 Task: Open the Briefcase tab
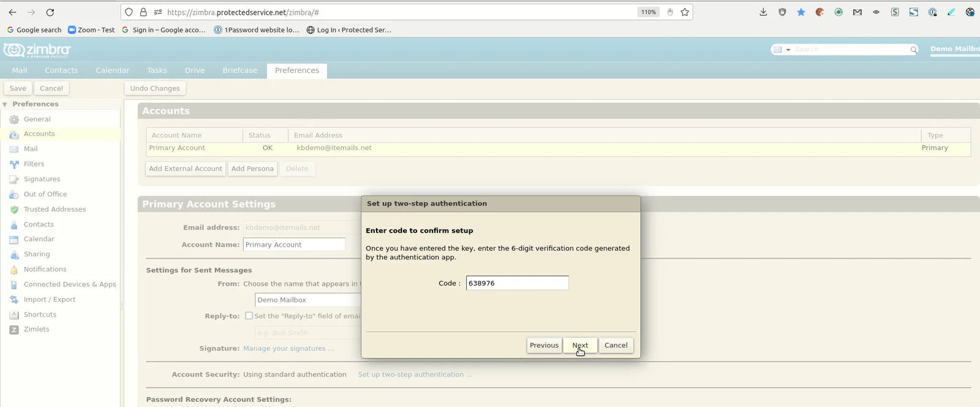pyautogui.click(x=239, y=70)
